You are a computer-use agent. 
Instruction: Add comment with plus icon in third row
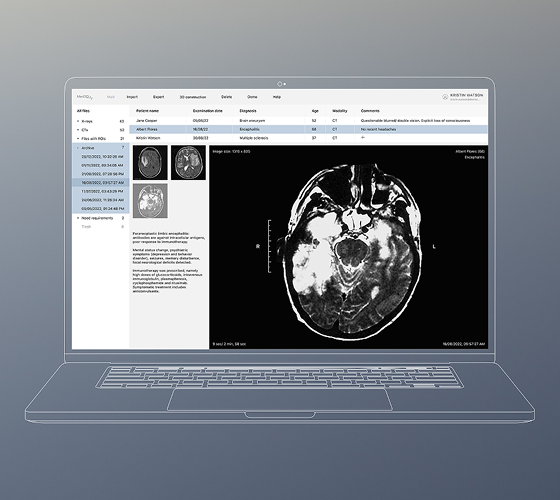363,138
